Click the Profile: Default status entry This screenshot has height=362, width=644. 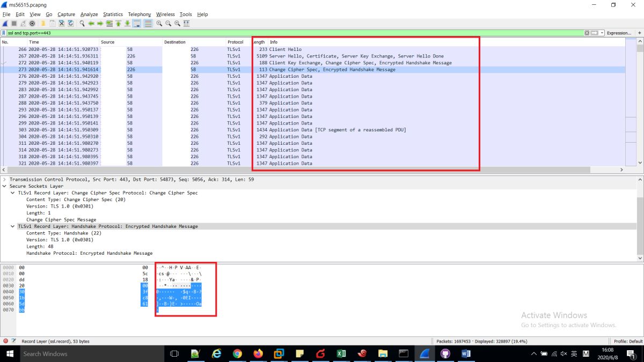628,341
